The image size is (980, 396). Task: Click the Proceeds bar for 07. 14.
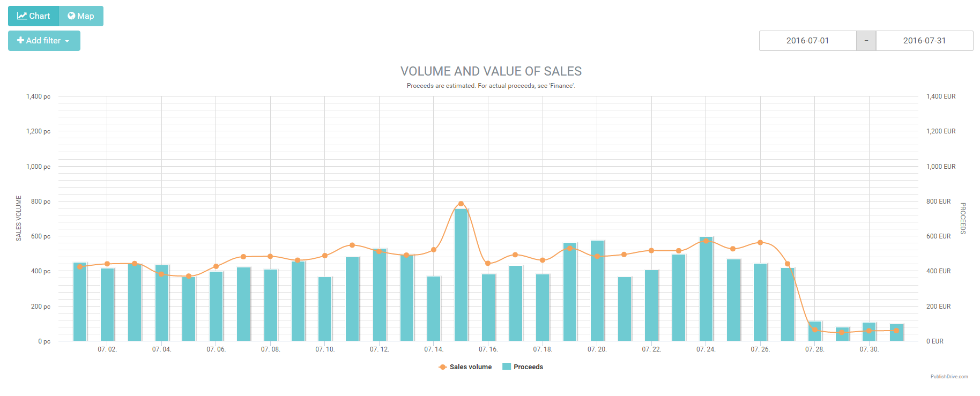click(x=434, y=309)
